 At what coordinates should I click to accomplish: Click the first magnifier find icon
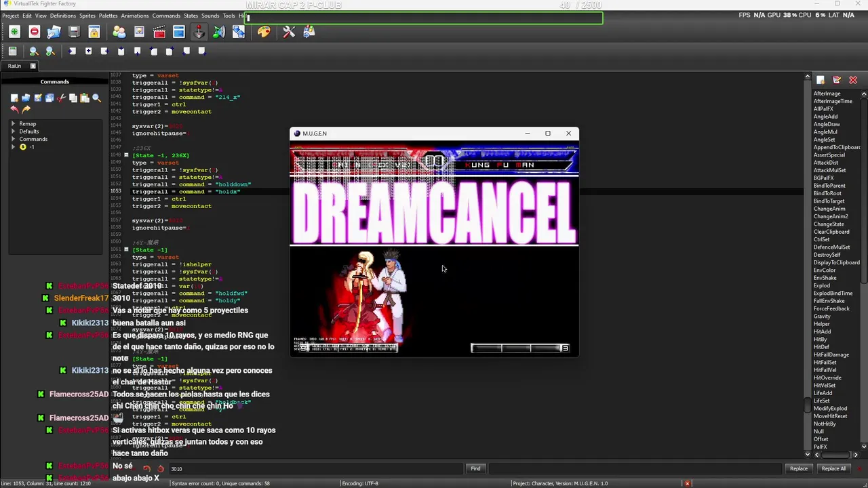[x=33, y=51]
